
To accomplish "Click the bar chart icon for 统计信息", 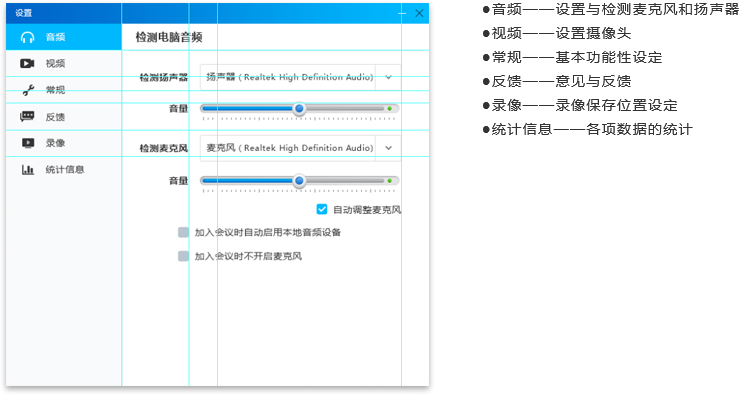I will 28,170.
